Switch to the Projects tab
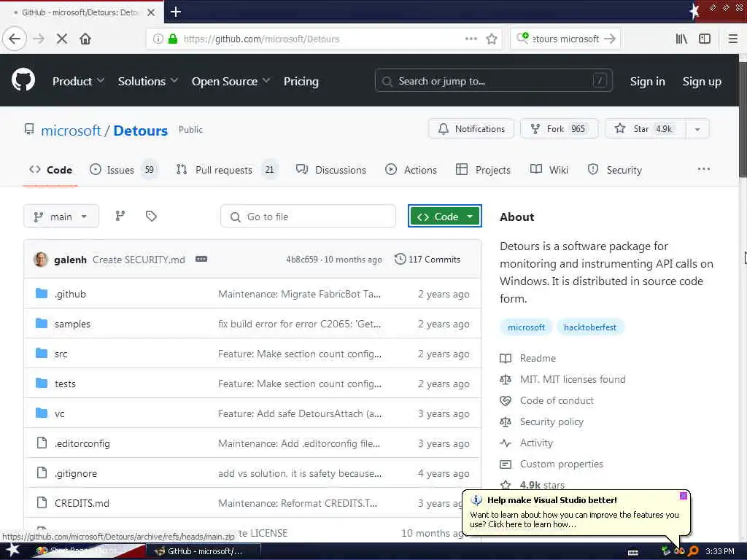This screenshot has height=560, width=747. pos(483,169)
